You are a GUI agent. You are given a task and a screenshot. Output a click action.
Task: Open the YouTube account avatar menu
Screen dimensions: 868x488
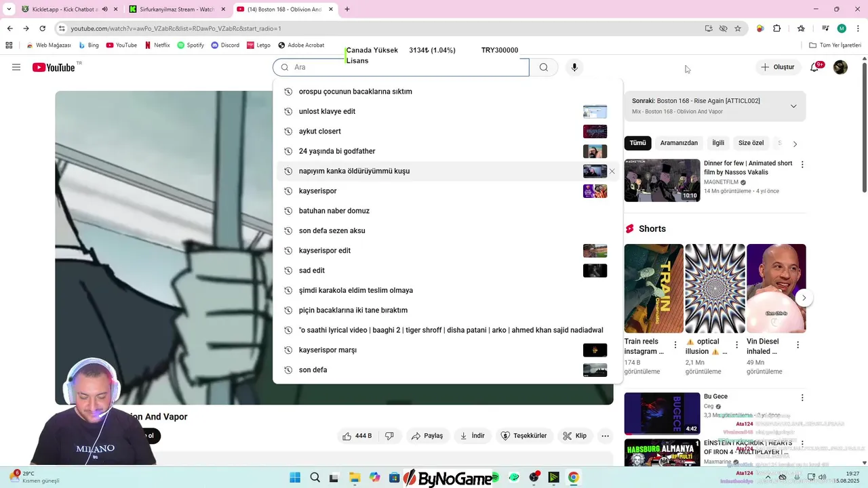[x=840, y=67]
